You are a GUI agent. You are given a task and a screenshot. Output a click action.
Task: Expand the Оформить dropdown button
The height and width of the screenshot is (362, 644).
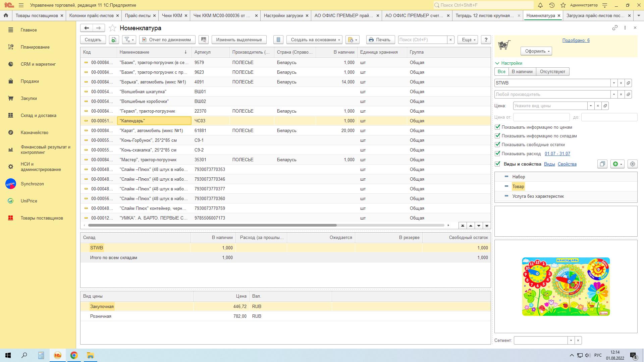[536, 51]
